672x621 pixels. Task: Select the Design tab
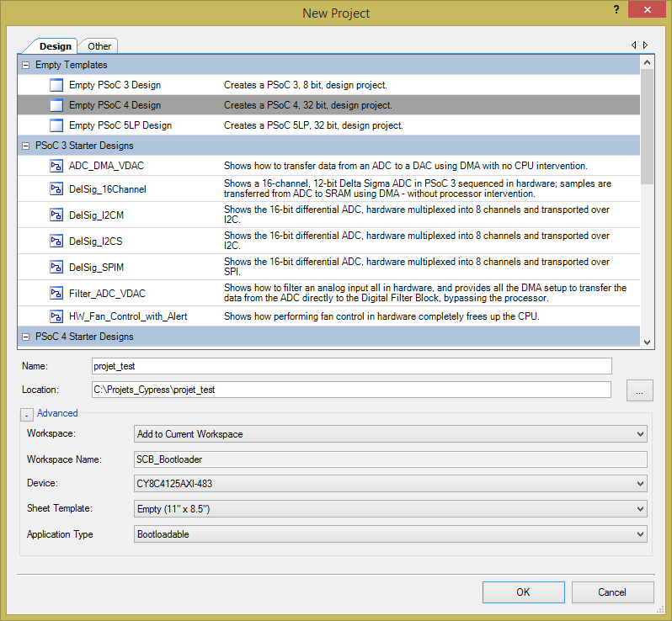point(56,46)
